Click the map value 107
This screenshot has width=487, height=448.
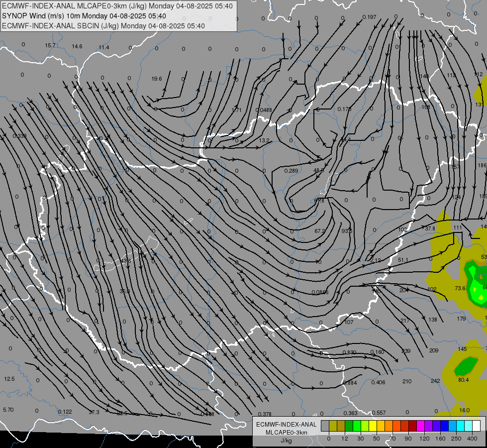click(349, 322)
